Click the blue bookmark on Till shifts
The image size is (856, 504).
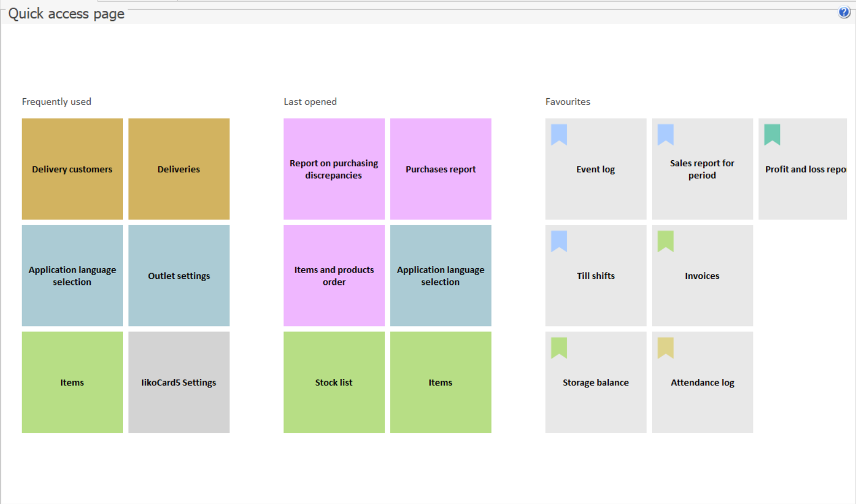pyautogui.click(x=559, y=241)
